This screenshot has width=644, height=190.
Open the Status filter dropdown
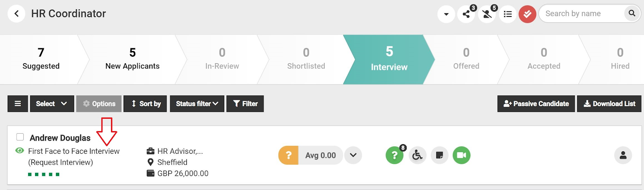197,104
